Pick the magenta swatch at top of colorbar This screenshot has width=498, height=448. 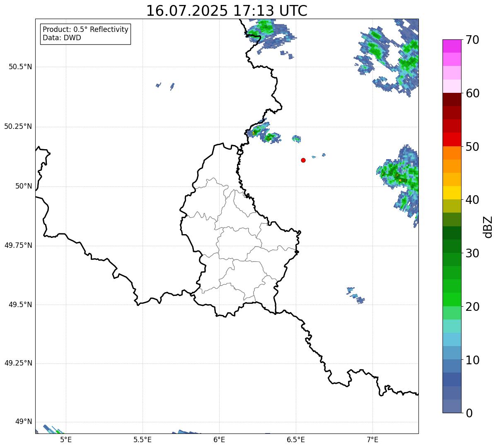coord(452,46)
